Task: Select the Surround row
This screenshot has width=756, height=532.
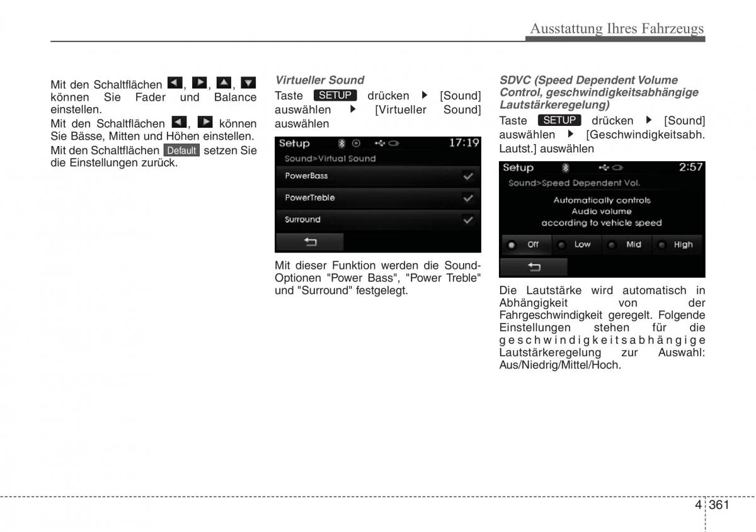Action: click(x=378, y=220)
